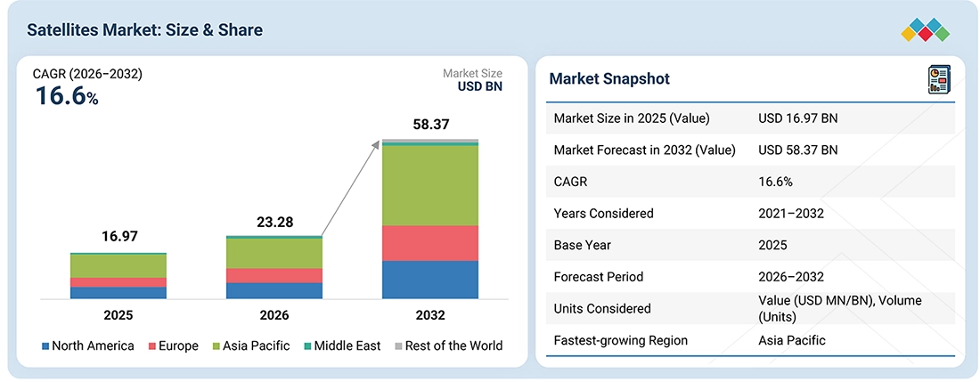Click the Middle East teal legend swatch
Image resolution: width=980 pixels, height=382 pixels.
tap(307, 345)
